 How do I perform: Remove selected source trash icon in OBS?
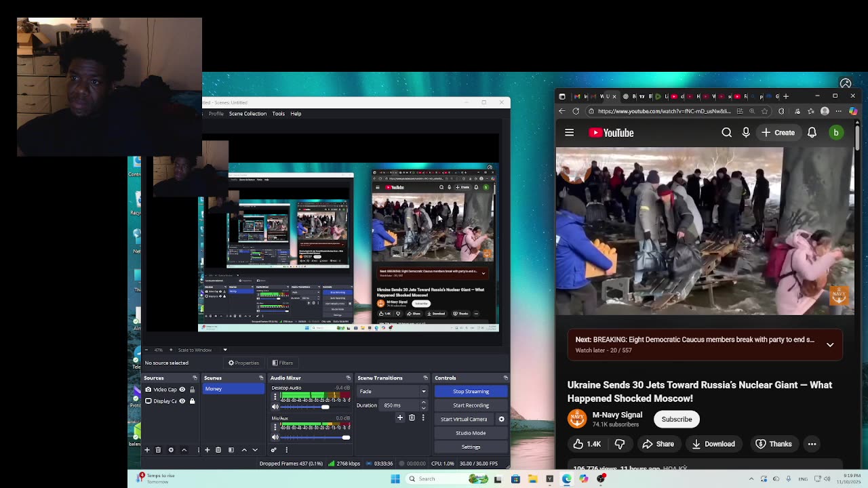coord(158,450)
